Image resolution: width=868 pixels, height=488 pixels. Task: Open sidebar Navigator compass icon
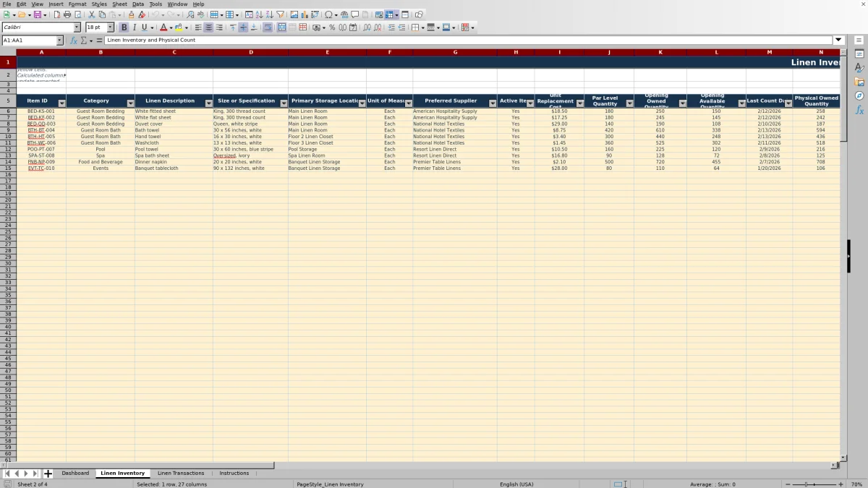pyautogui.click(x=859, y=95)
